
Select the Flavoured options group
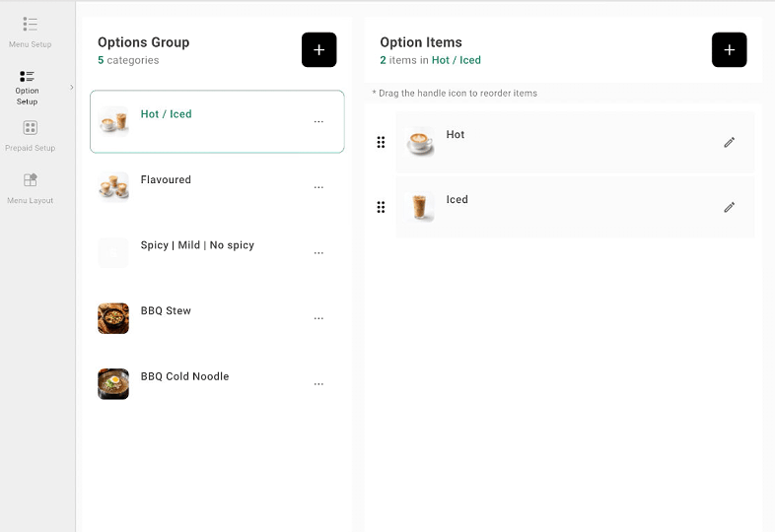click(217, 187)
